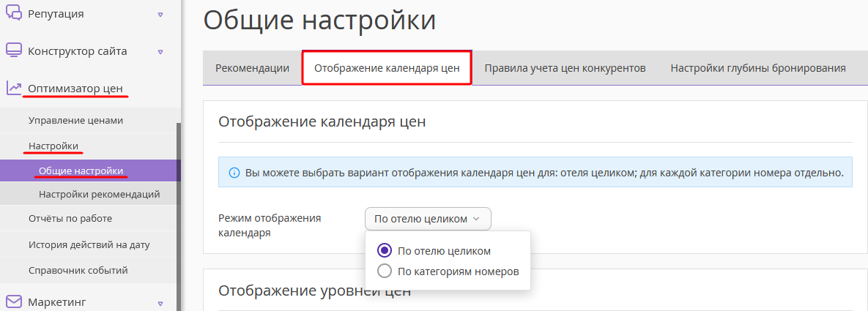Image resolution: width=868 pixels, height=311 pixels.
Task: Switch to the Рекомендации tab
Action: [253, 68]
